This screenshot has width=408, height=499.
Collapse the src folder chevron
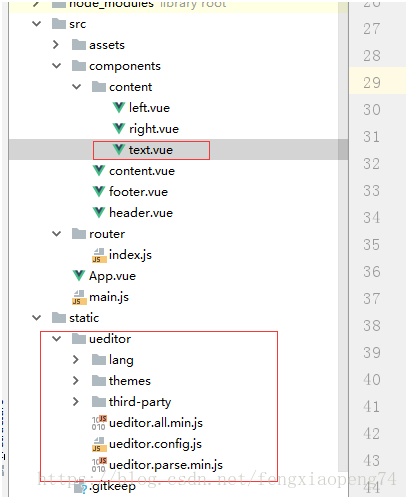coord(36,24)
